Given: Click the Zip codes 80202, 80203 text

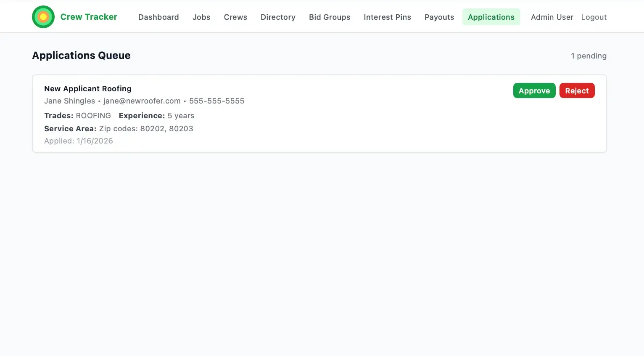Looking at the screenshot, I should 146,129.
